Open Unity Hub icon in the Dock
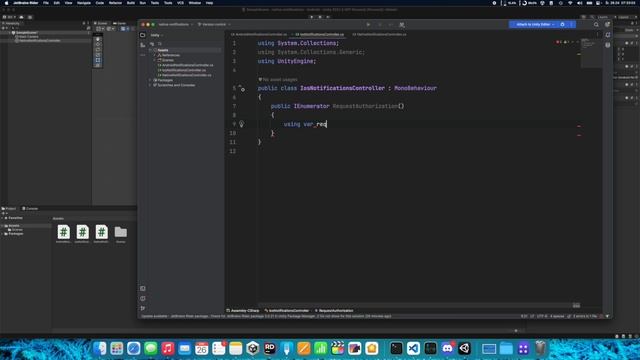This screenshot has height=360, width=640. pos(253,348)
